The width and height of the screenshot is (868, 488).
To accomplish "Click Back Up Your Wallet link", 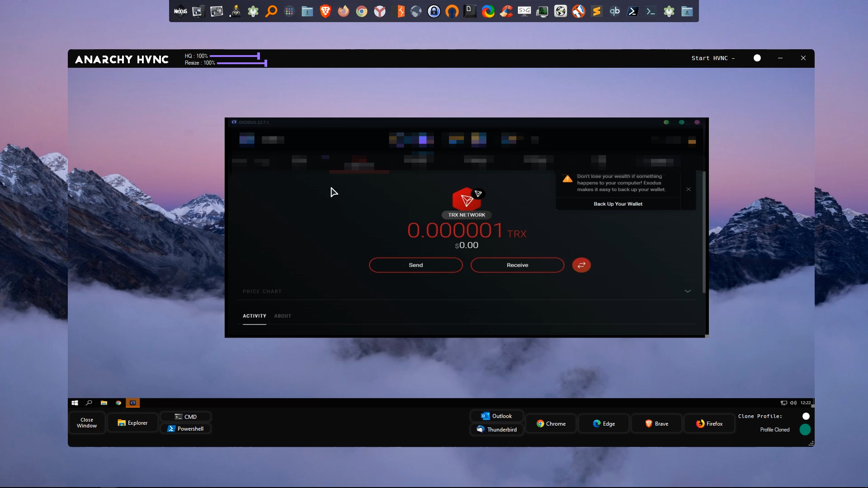I will 618,204.
